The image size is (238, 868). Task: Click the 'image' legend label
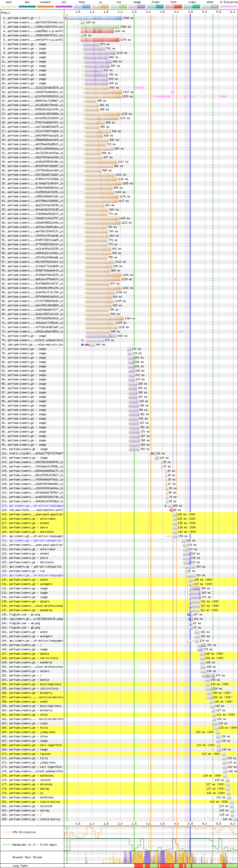[x=137, y=2]
